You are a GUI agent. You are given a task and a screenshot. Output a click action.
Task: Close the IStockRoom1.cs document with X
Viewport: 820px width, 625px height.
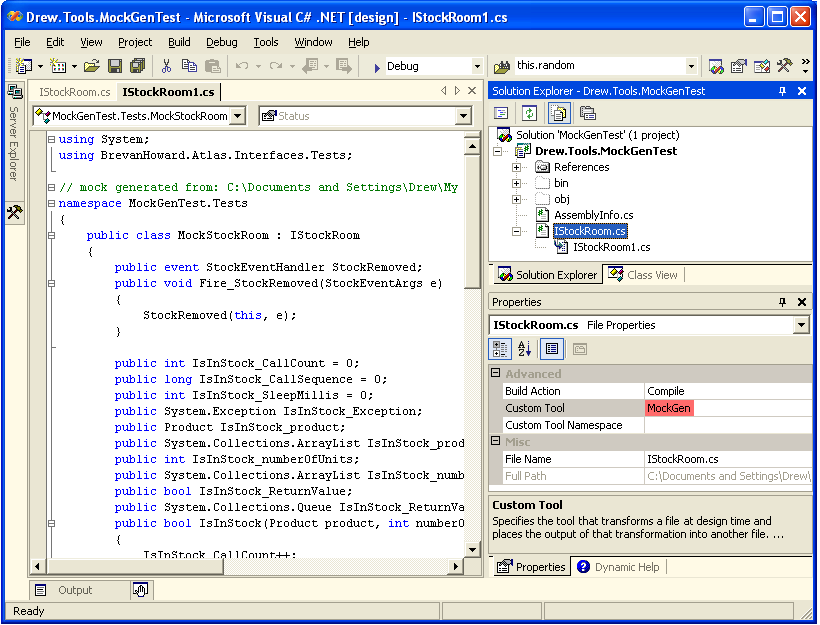(x=472, y=90)
